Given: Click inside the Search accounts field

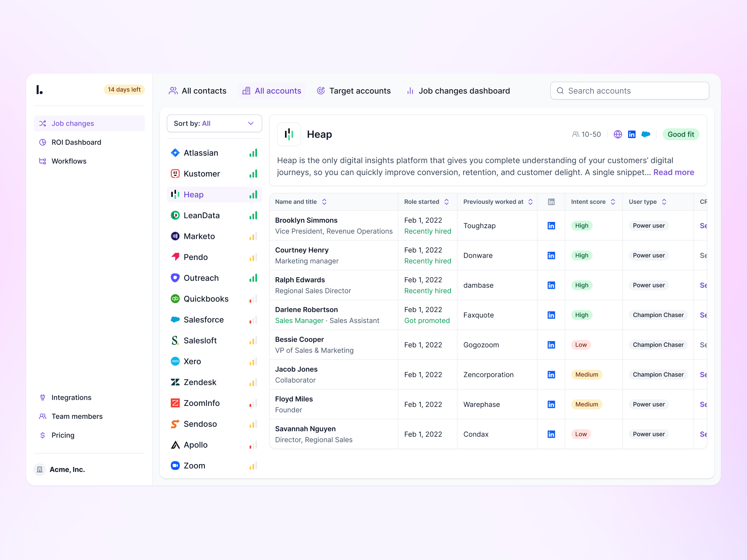Looking at the screenshot, I should coord(629,91).
